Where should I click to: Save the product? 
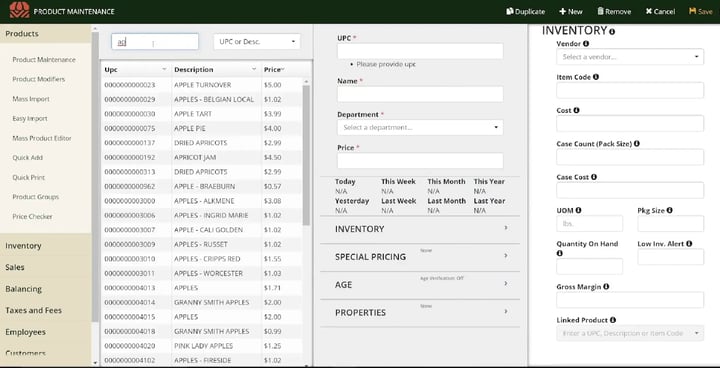click(701, 11)
